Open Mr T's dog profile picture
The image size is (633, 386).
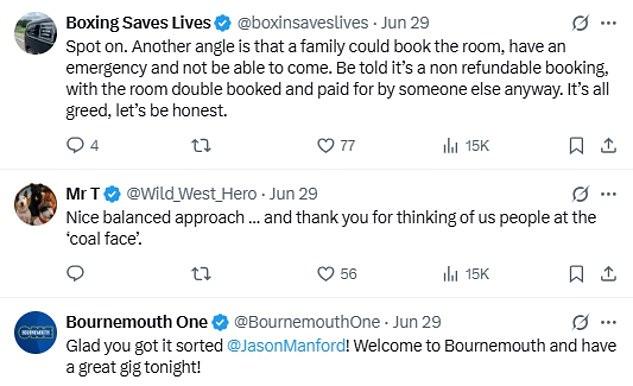point(36,204)
